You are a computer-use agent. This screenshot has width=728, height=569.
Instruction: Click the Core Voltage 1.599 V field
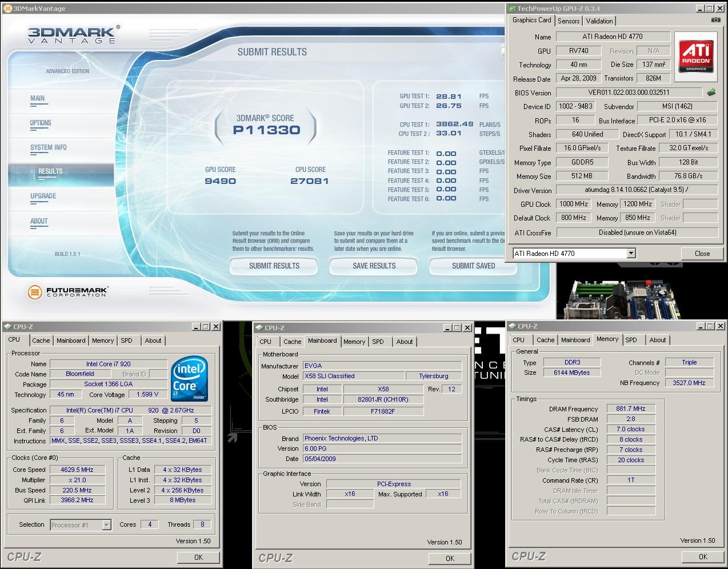(x=147, y=394)
